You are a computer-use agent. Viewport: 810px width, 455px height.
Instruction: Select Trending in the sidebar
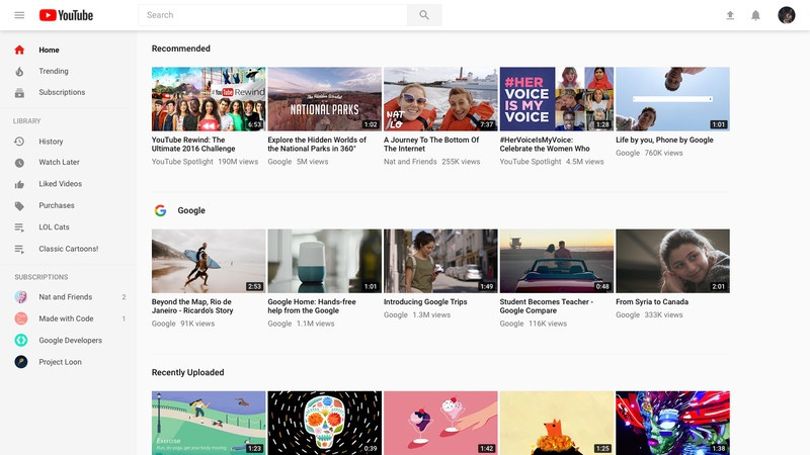(53, 71)
